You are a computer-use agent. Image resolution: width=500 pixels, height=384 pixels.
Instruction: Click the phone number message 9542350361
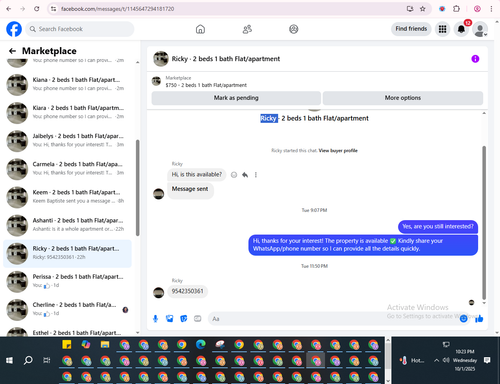pyautogui.click(x=187, y=291)
